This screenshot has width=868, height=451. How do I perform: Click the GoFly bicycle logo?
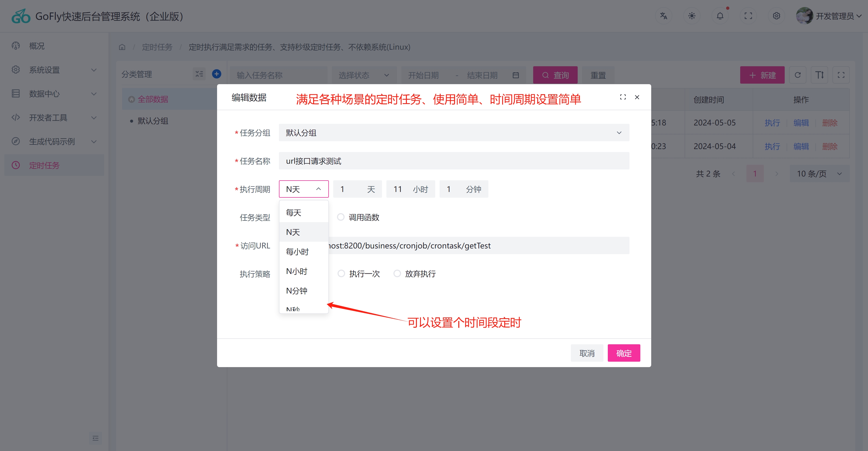(x=21, y=16)
